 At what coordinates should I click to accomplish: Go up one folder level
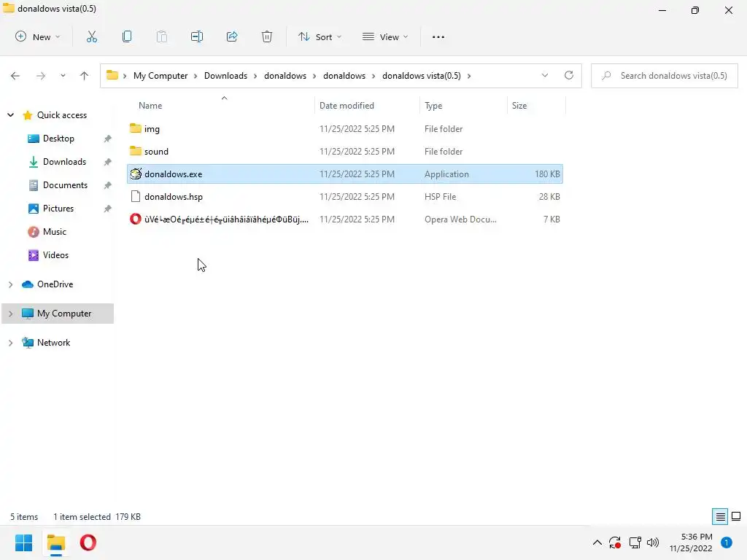click(85, 76)
